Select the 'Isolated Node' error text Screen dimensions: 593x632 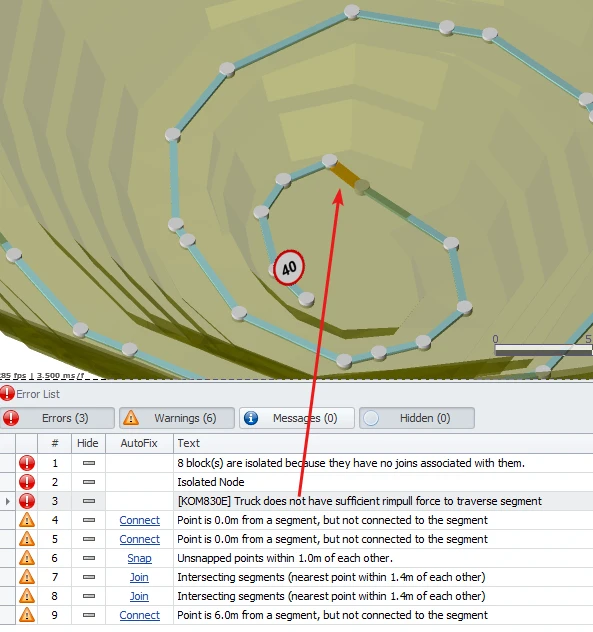click(x=211, y=482)
